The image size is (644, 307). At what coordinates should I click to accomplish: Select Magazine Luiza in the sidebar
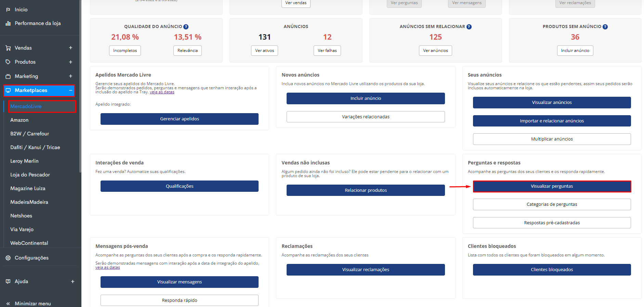[x=28, y=188]
